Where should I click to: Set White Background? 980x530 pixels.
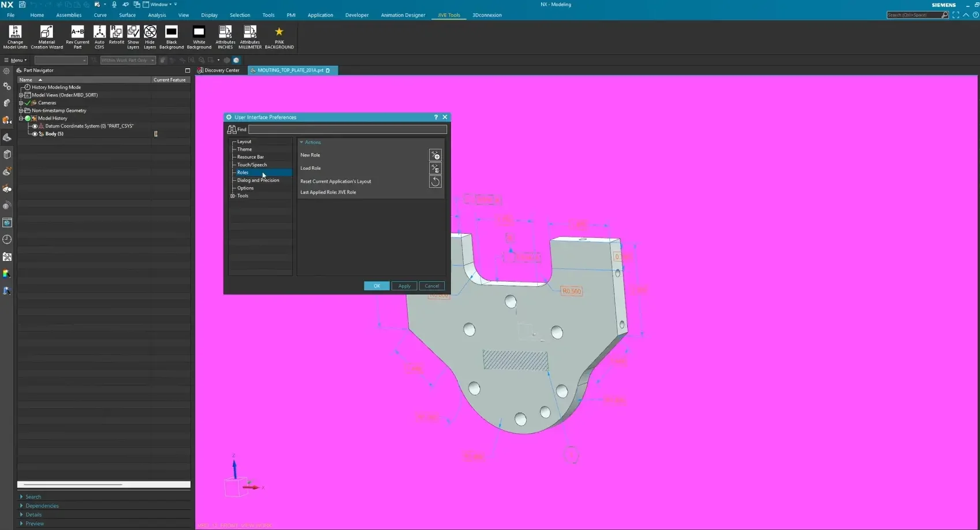tap(199, 37)
